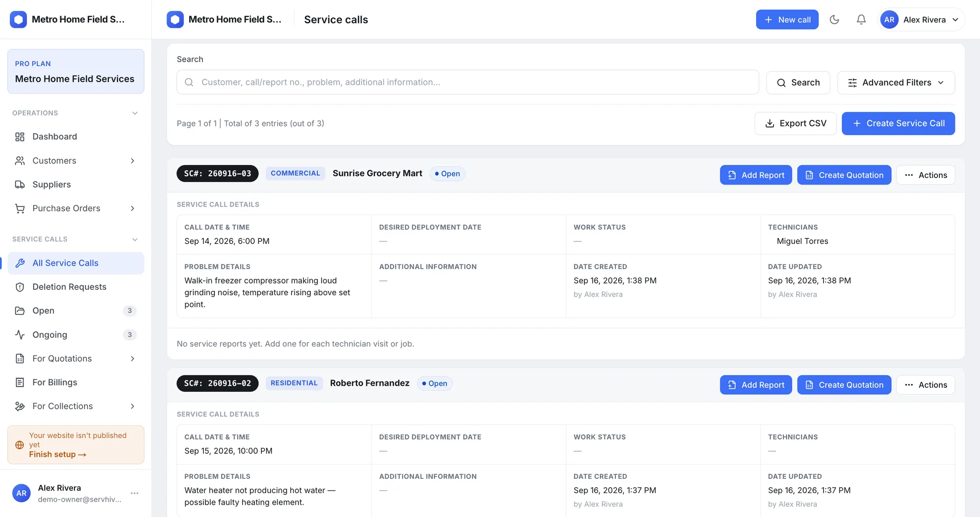Click the AR avatar in top bar
980x517 pixels.
(x=889, y=20)
